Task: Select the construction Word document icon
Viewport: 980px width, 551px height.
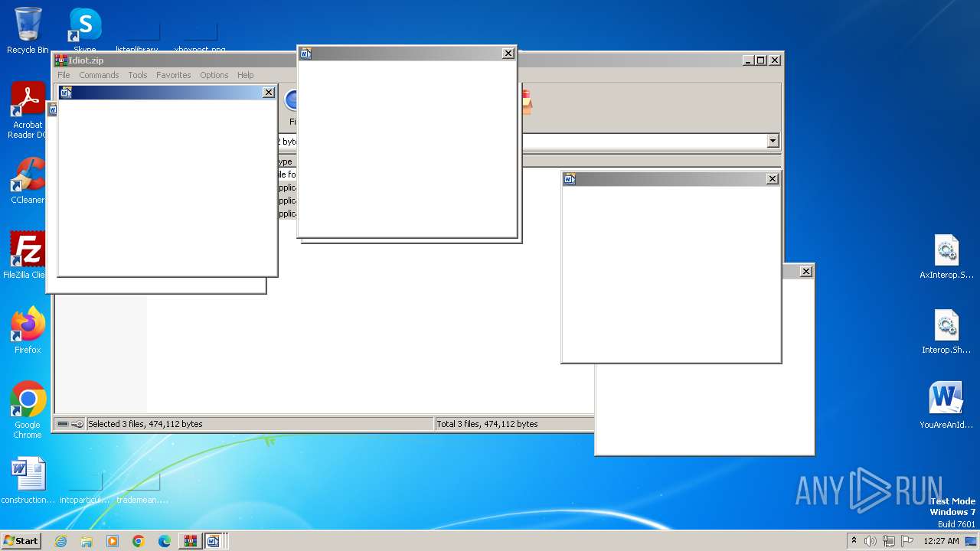Action: (x=28, y=481)
